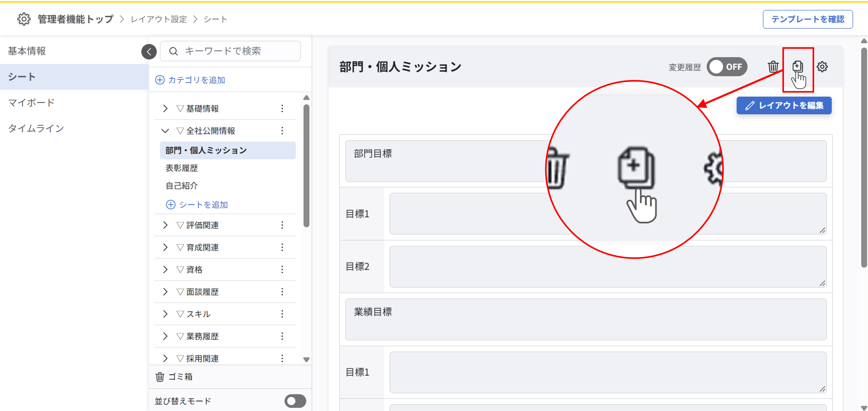Click the search magnifier icon
This screenshot has width=868, height=411.
point(173,51)
